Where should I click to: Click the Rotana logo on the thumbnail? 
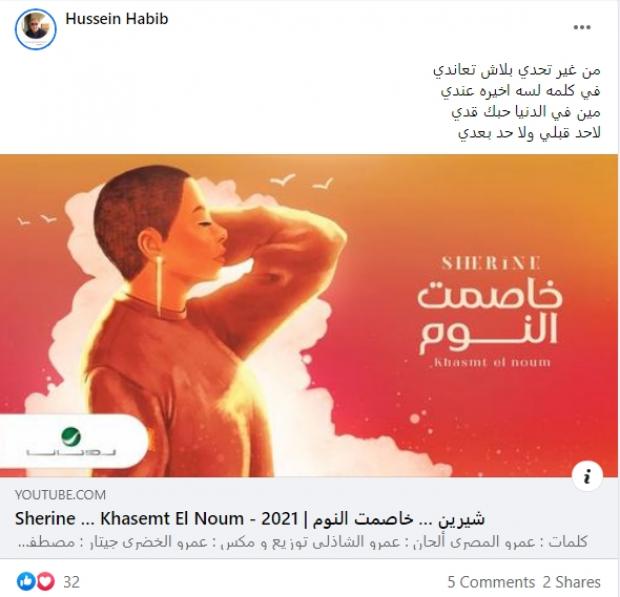pos(72,442)
